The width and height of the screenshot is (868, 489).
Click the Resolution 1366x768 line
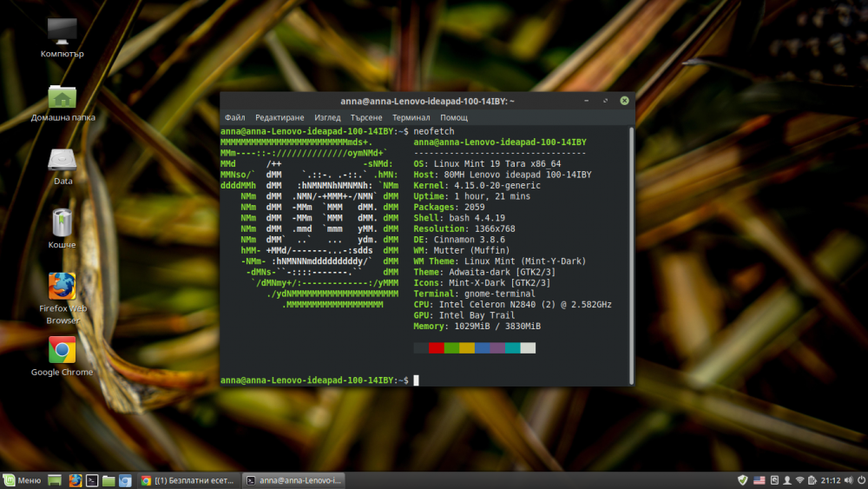(464, 228)
